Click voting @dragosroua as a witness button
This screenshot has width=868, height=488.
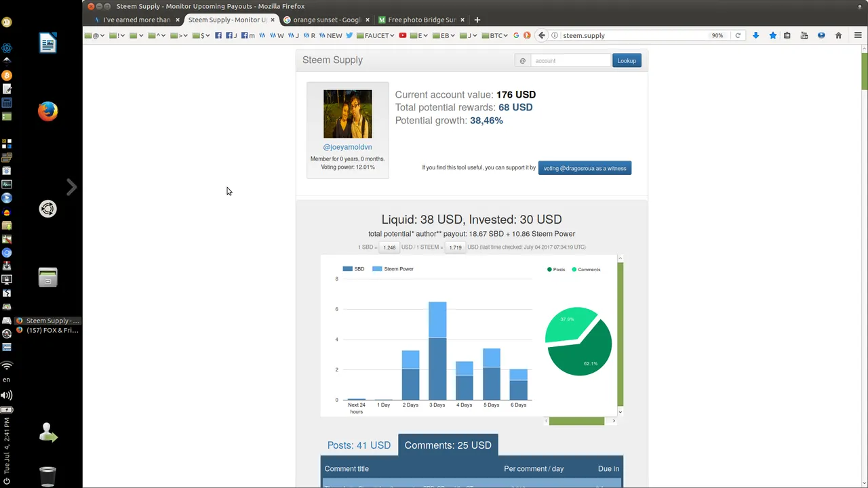pyautogui.click(x=585, y=168)
